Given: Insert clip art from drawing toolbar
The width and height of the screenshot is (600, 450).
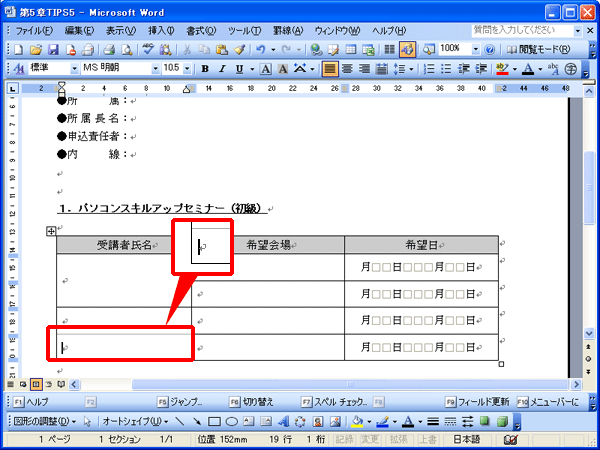Looking at the screenshot, I should tap(318, 422).
